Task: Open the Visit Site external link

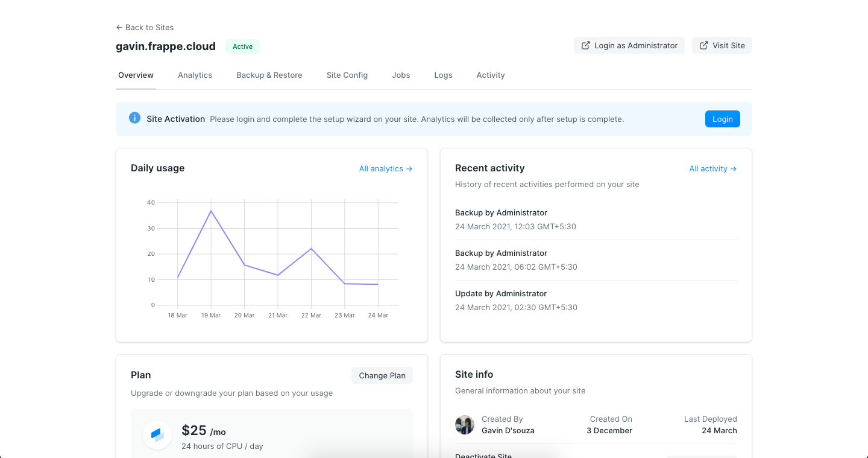Action: click(x=722, y=45)
